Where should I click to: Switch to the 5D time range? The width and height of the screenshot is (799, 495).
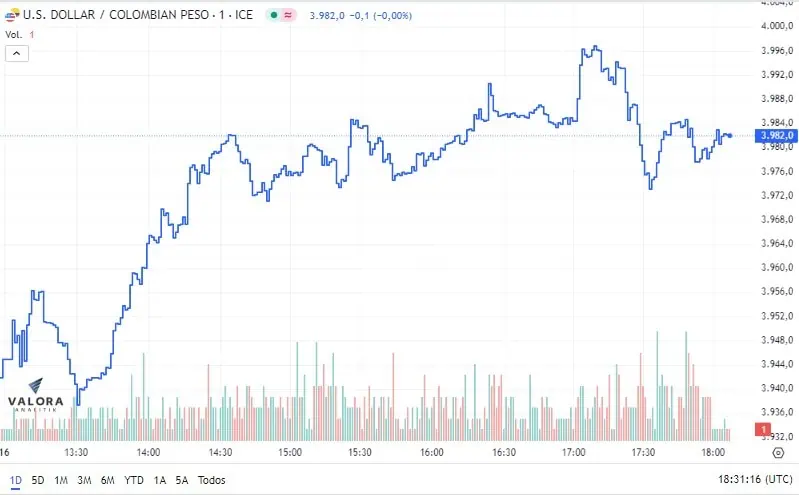[38, 480]
